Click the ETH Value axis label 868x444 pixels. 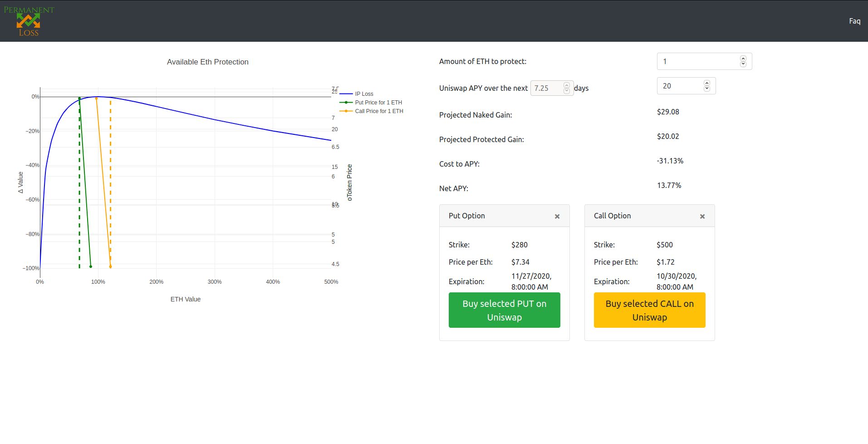click(186, 299)
